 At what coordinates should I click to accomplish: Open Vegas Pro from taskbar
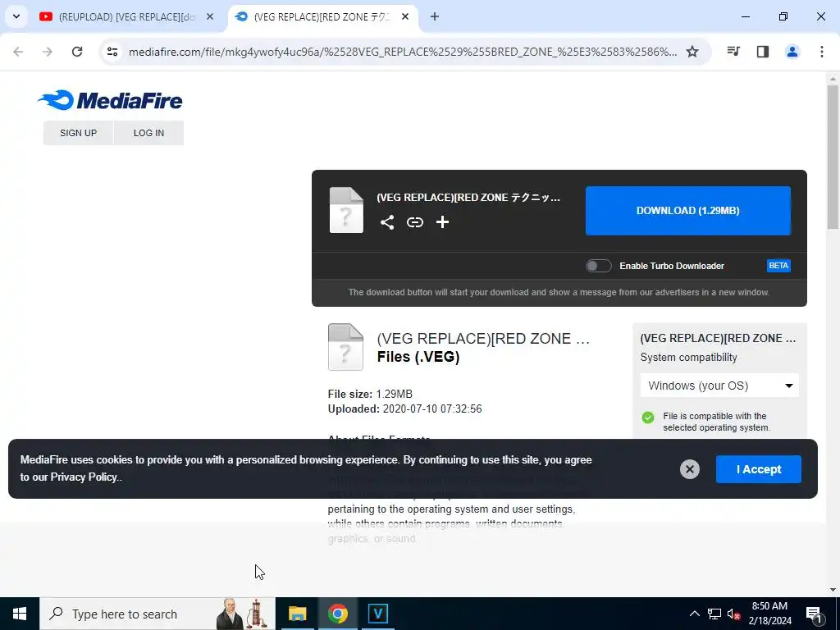coord(377,614)
